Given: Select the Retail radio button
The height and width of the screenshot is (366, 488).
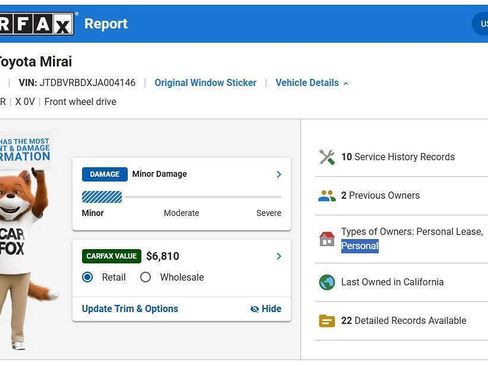Looking at the screenshot, I should click(x=88, y=277).
